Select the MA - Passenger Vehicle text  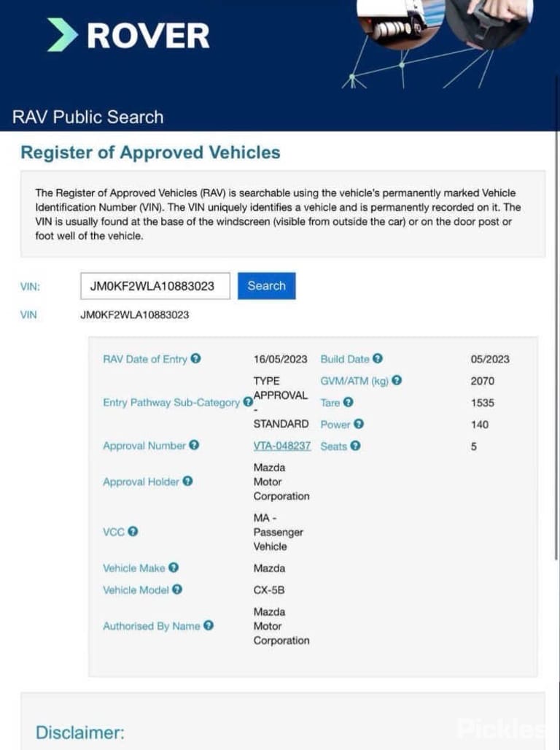tap(279, 532)
